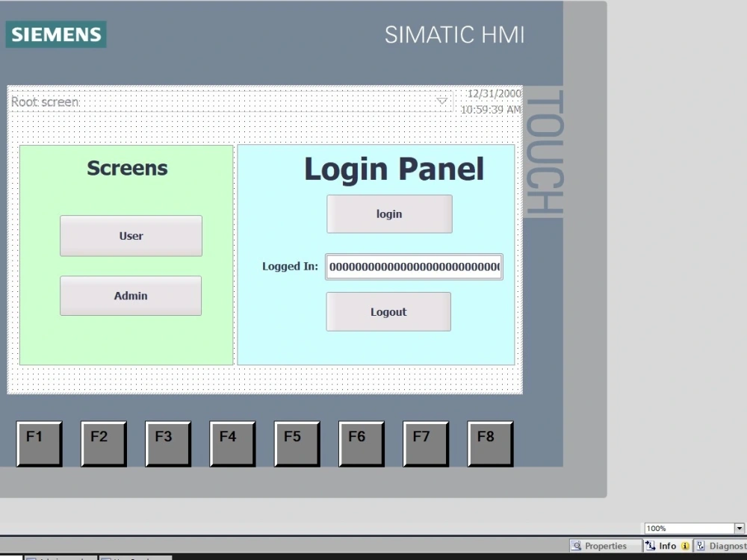Open the User screen
Screen dimensions: 747x560
(131, 235)
